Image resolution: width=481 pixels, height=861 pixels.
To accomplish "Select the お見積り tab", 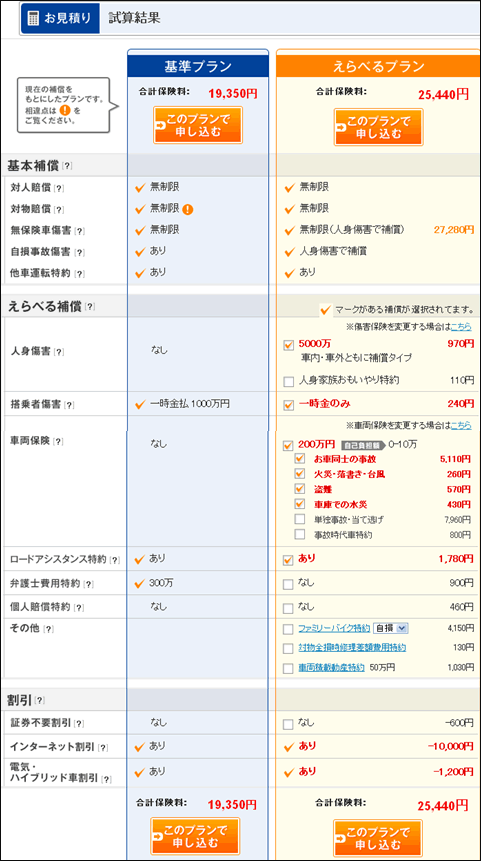I will (60, 18).
